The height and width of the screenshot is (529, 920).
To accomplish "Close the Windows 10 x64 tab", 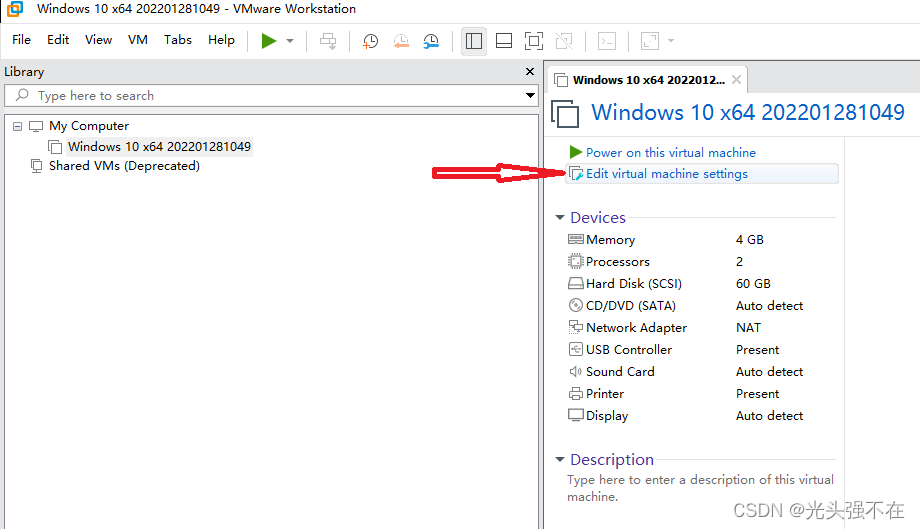I will (x=736, y=80).
